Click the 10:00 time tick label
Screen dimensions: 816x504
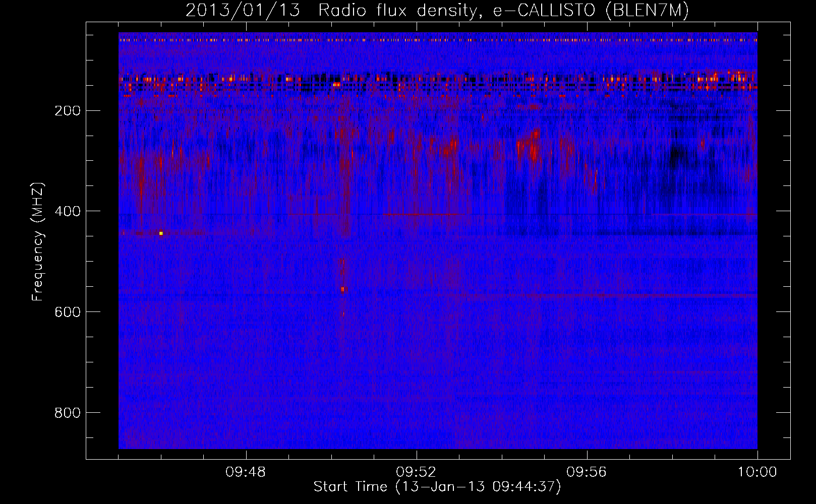pyautogui.click(x=757, y=472)
